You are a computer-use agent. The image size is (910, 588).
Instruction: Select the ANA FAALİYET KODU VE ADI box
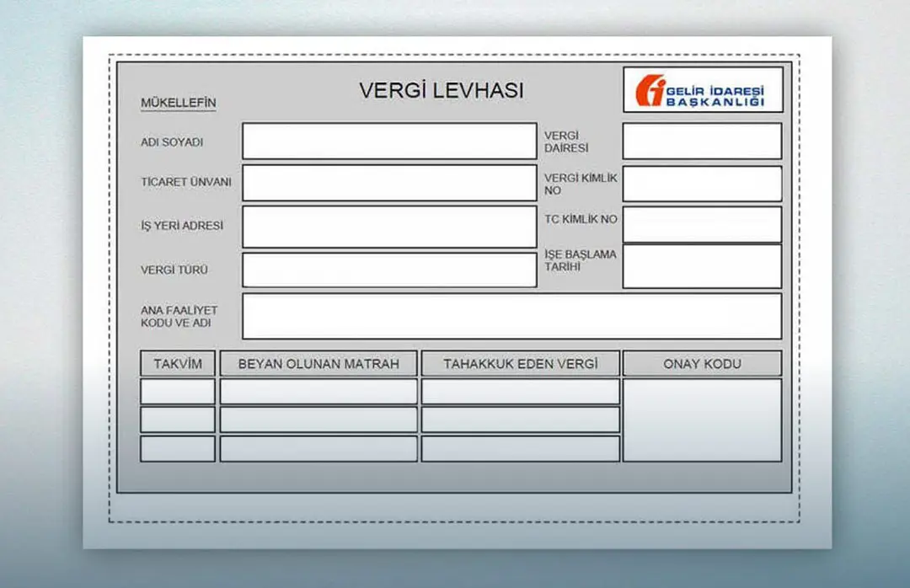(511, 316)
